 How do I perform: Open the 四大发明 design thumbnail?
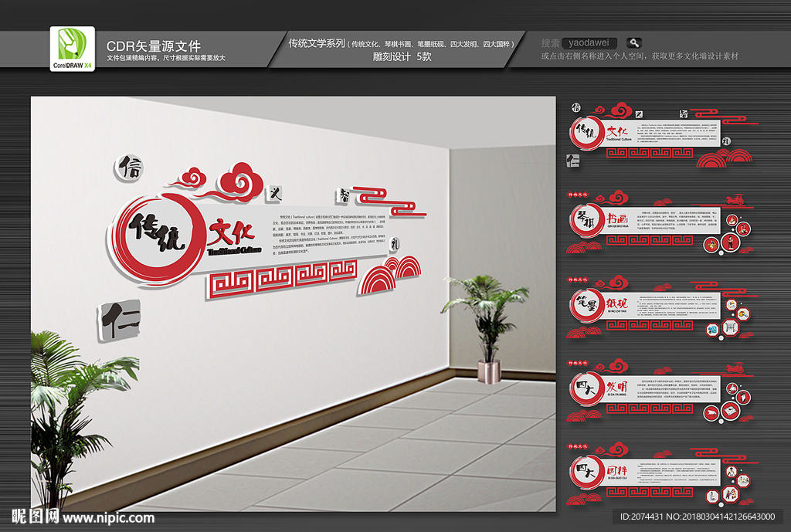tap(661, 391)
